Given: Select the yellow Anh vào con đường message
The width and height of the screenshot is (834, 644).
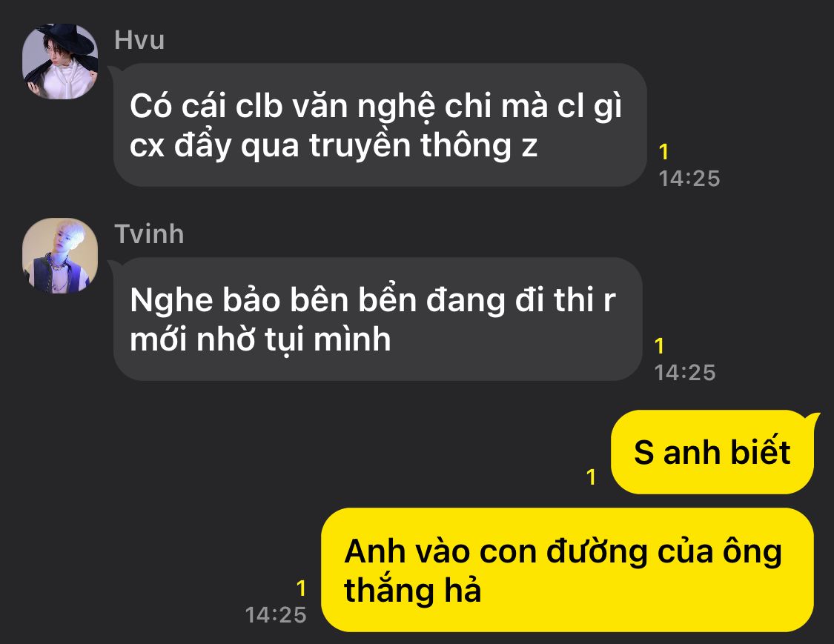Looking at the screenshot, I should 568,570.
